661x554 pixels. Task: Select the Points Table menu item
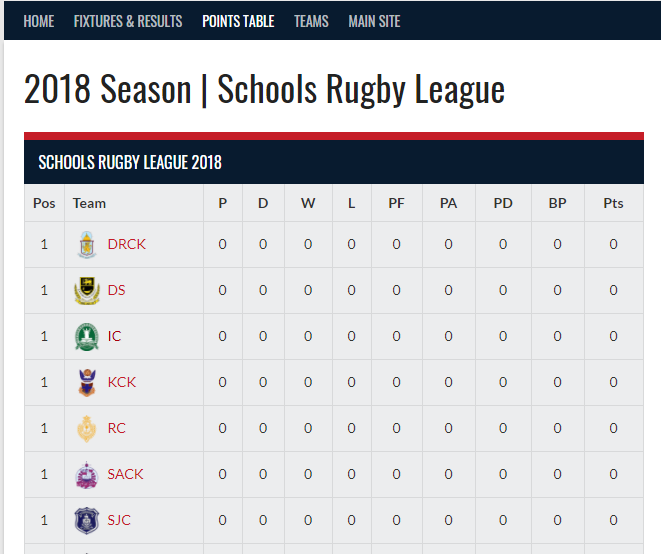tap(238, 21)
